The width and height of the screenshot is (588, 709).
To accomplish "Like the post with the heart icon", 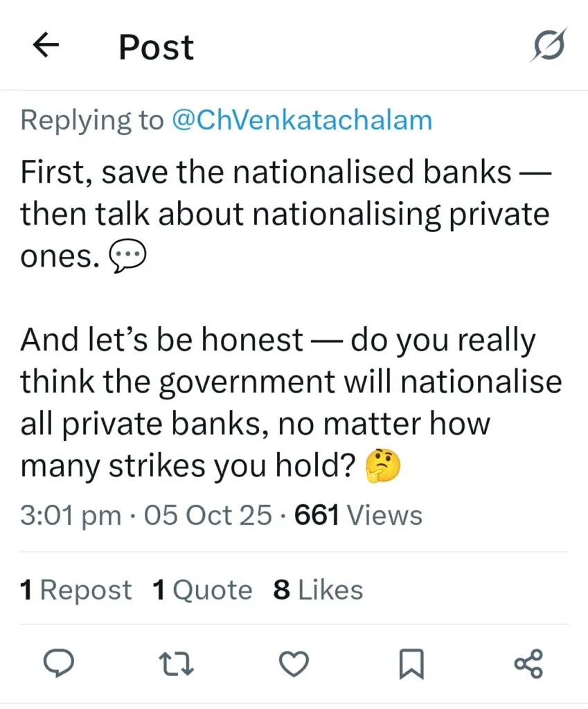I will (x=294, y=665).
